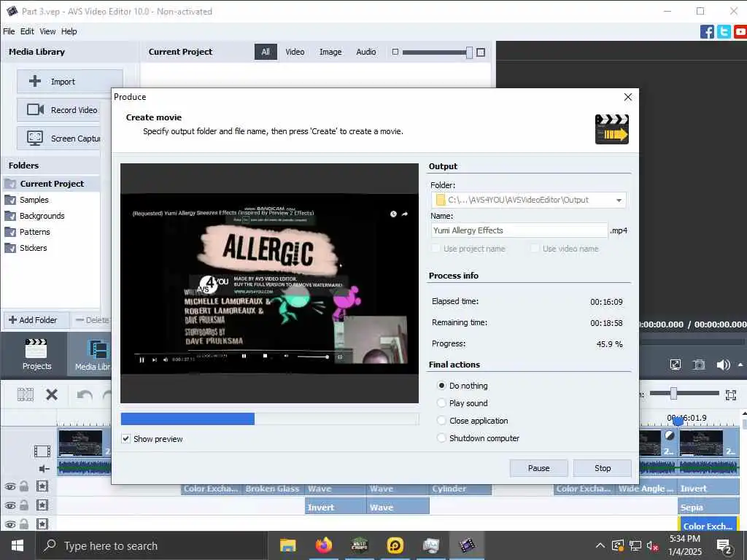
Task: Click the movie Name input field
Action: click(519, 230)
